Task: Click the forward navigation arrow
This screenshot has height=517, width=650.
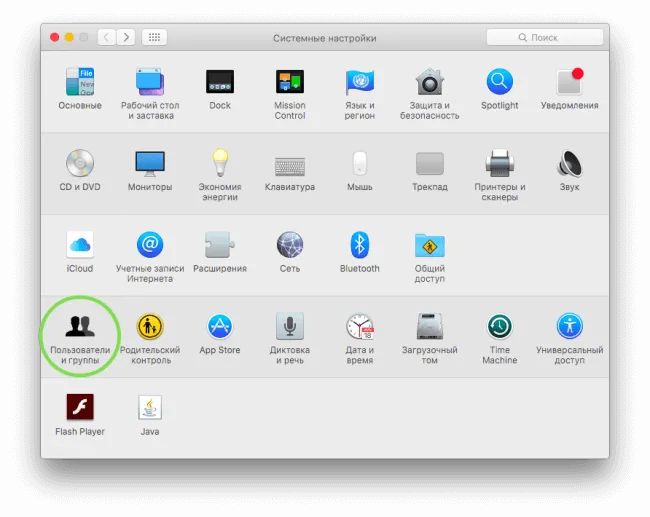Action: 126,37
